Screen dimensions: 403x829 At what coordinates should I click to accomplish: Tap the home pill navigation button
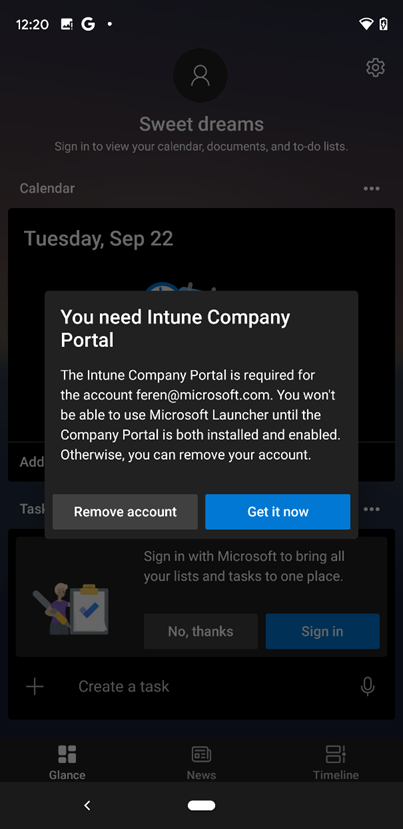[x=202, y=805]
